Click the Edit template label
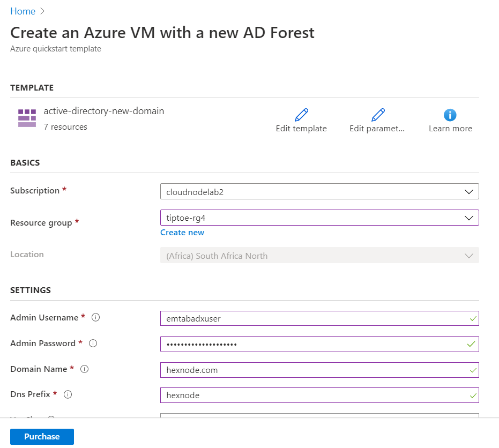Viewport: 499px width, 448px height. [301, 129]
